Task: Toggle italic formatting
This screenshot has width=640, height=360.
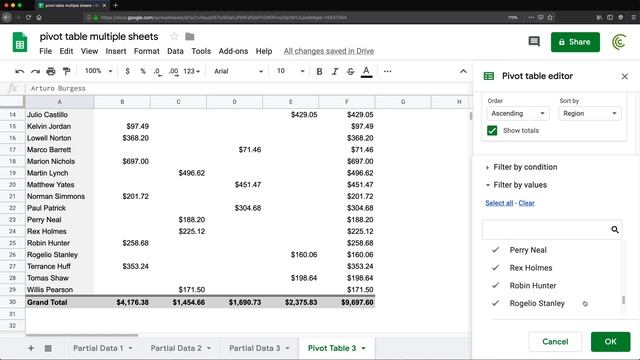Action: [x=335, y=71]
